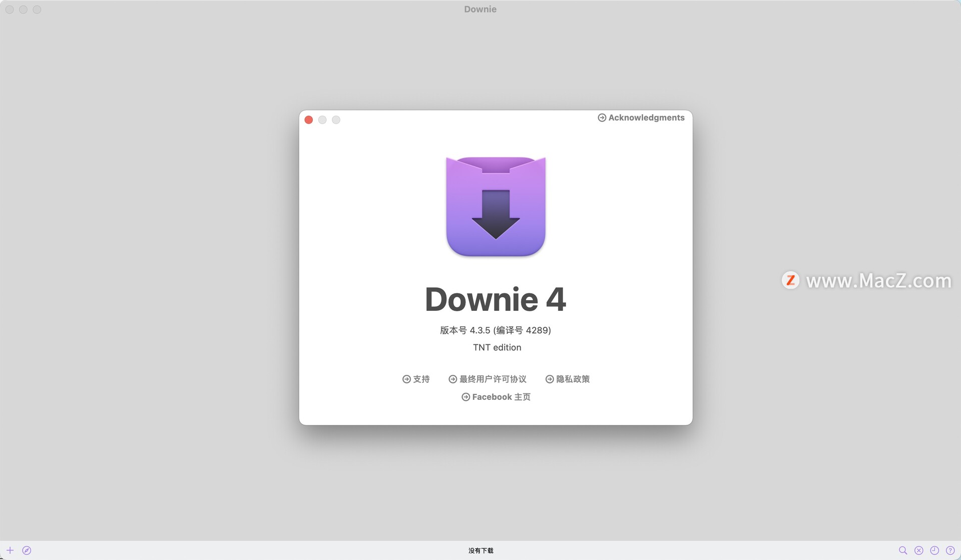Visit the Facebook 主页 link

pos(496,397)
